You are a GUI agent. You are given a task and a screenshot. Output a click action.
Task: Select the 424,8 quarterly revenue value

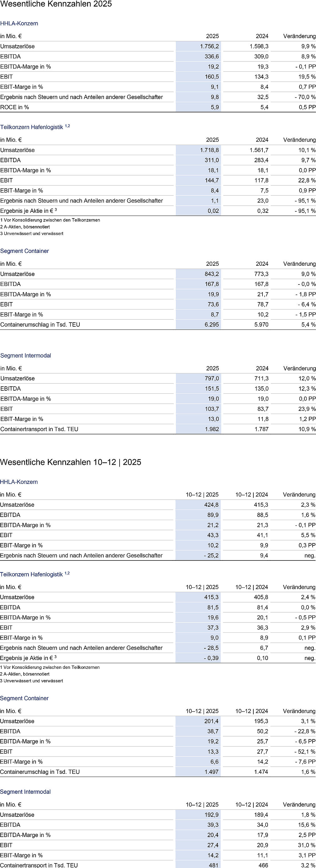[x=211, y=505]
